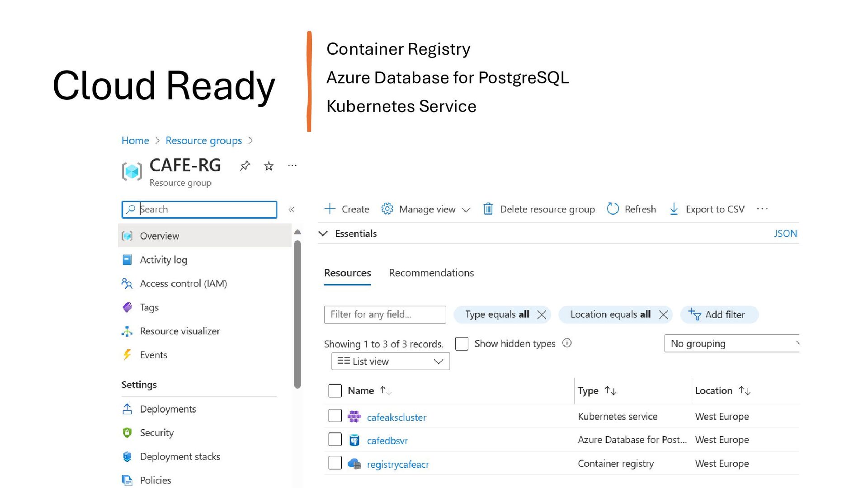Screen dimensions: 868x488
Task: Go to Home breadcrumb link
Action: tap(135, 141)
